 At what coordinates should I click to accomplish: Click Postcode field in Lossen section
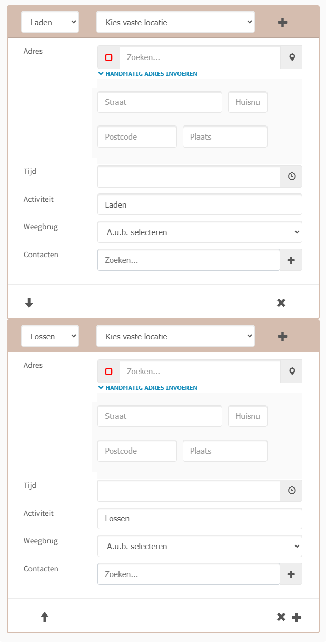pos(137,451)
